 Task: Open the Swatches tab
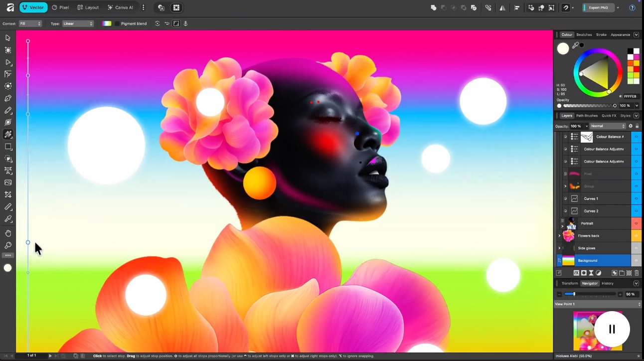tap(584, 34)
